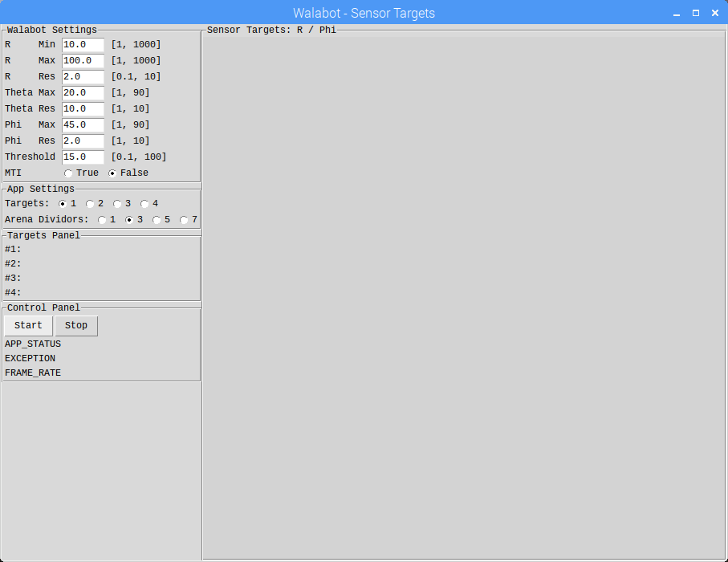The image size is (728, 562).
Task: Click the Theta Res input field
Action: click(x=83, y=108)
